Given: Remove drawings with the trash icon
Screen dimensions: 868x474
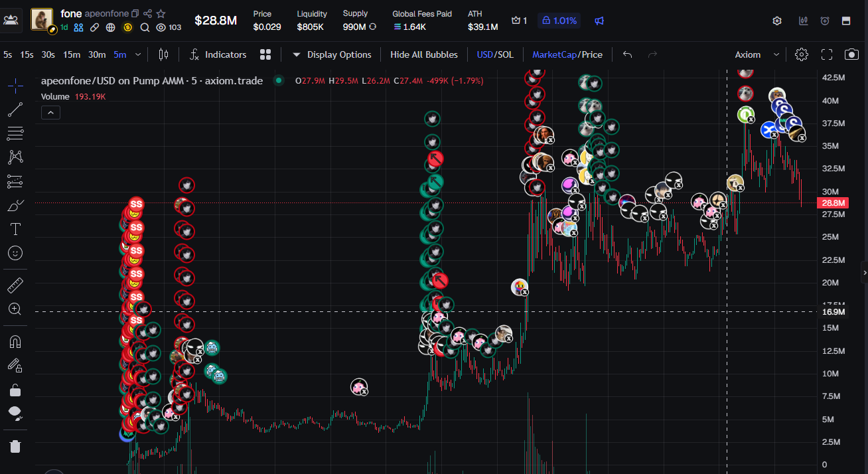Looking at the screenshot, I should point(15,446).
